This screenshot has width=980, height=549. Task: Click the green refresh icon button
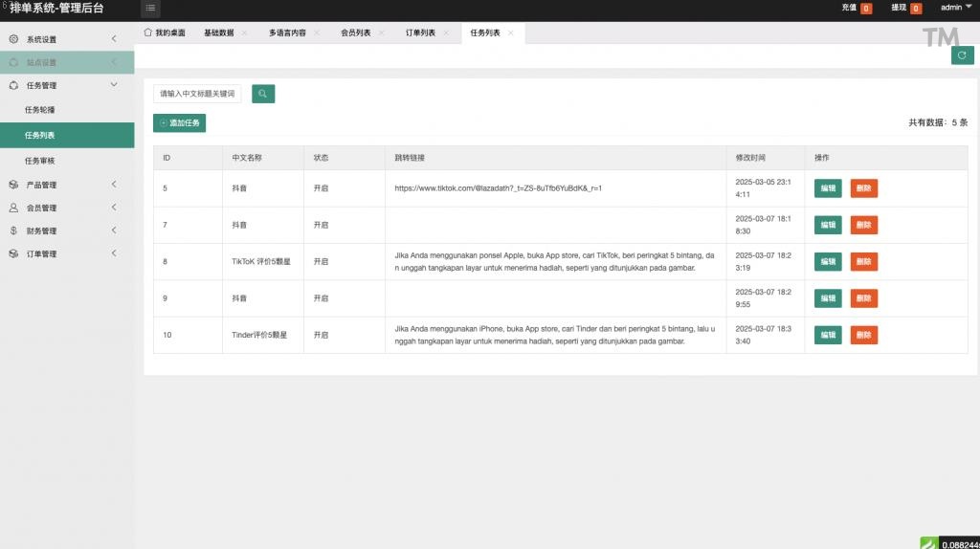click(962, 55)
